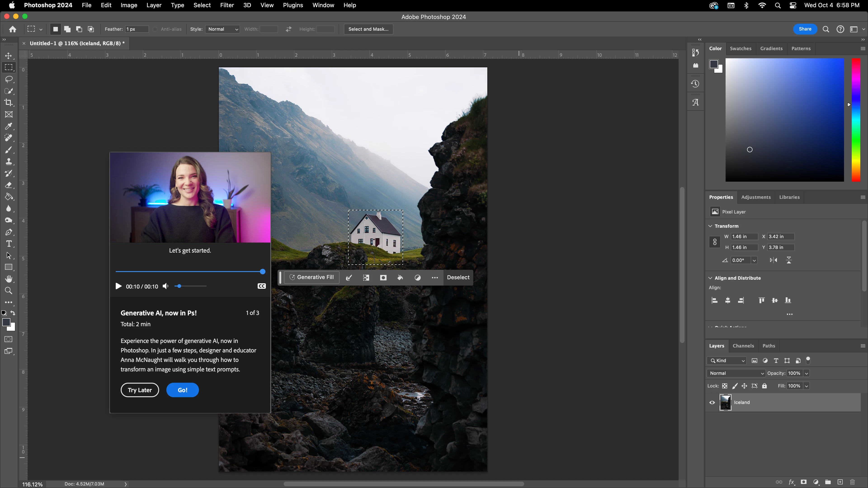The width and height of the screenshot is (868, 488).
Task: Open the Style dropdown set to Normal
Action: tap(223, 29)
